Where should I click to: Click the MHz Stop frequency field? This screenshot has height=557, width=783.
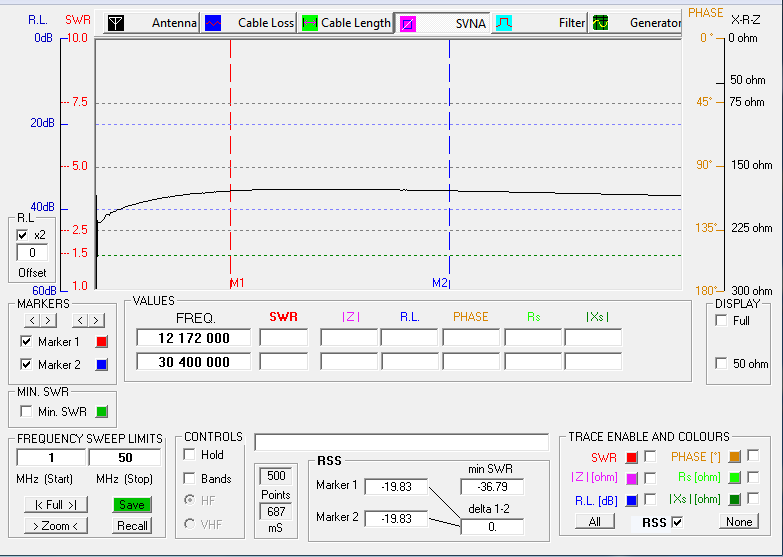click(x=124, y=457)
